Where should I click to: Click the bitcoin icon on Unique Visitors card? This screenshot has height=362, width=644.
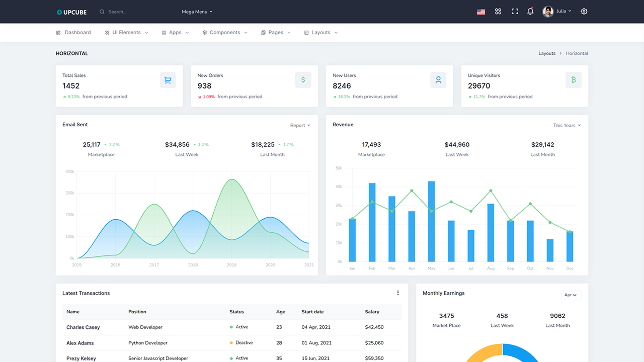tap(574, 80)
